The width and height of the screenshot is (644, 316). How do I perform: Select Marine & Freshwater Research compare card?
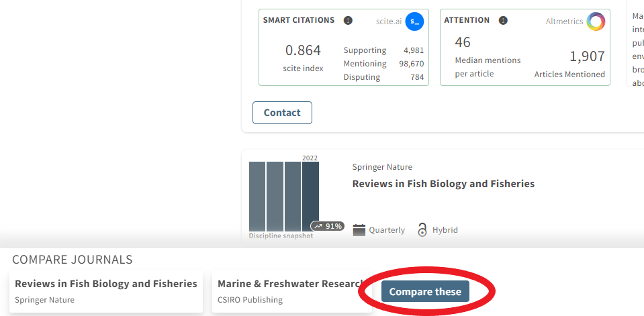click(291, 291)
